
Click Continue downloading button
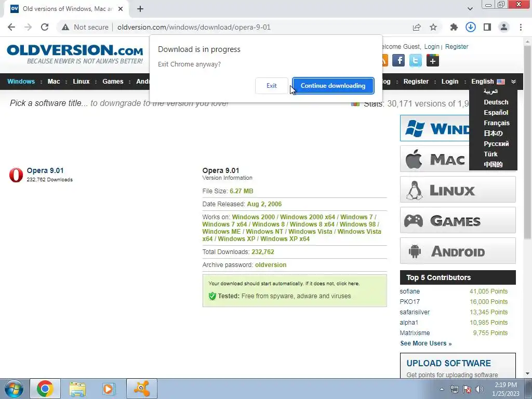[x=333, y=86]
